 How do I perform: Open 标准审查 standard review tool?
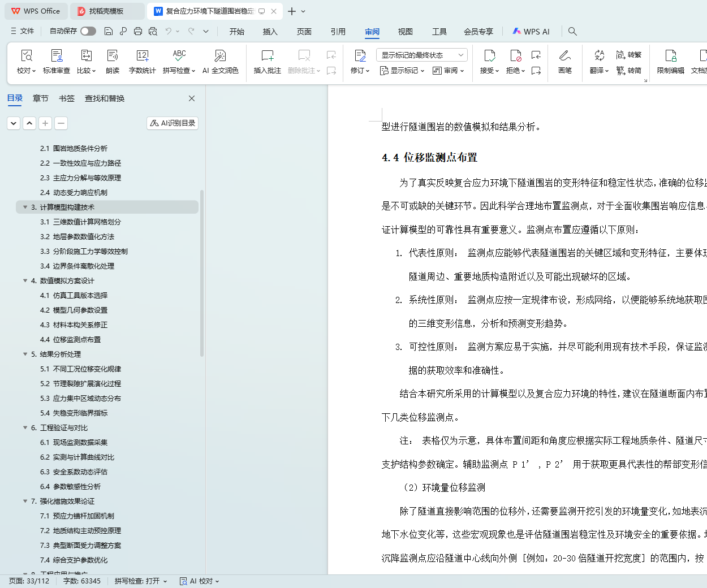57,56
